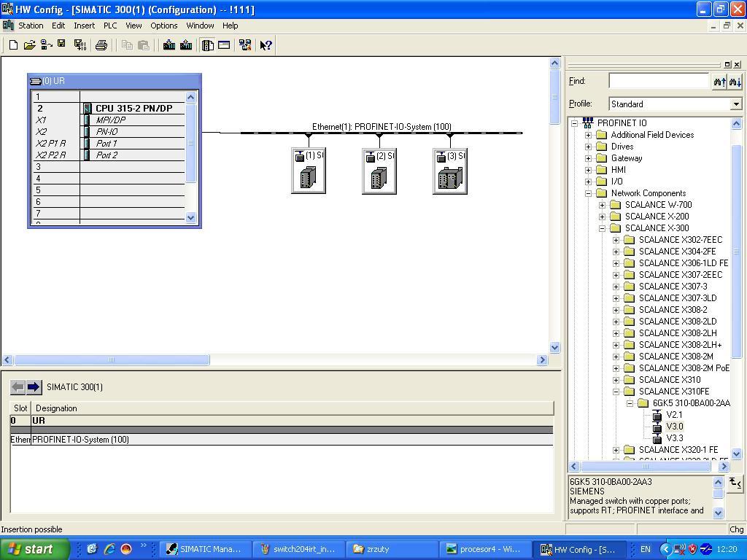
Task: Click the Windows start button
Action: [34, 549]
